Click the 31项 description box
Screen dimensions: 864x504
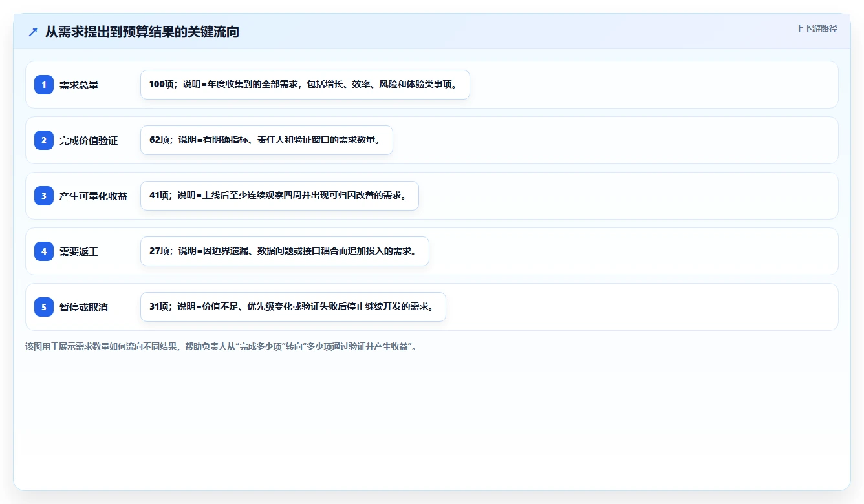(293, 307)
